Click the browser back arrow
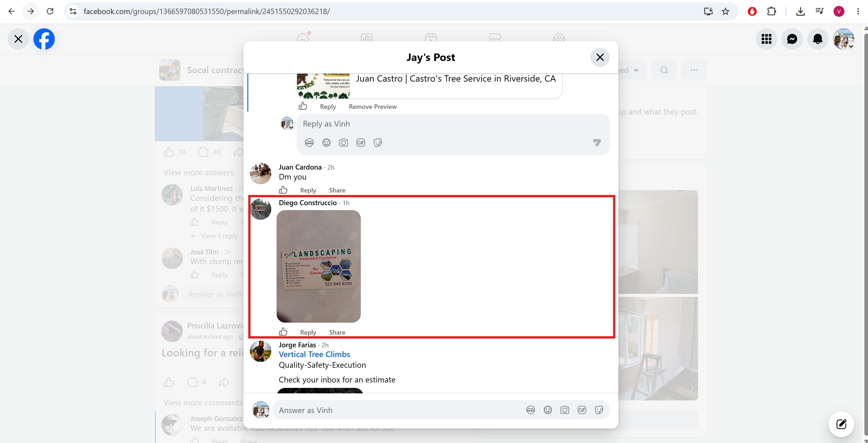The width and height of the screenshot is (868, 443). (x=12, y=12)
